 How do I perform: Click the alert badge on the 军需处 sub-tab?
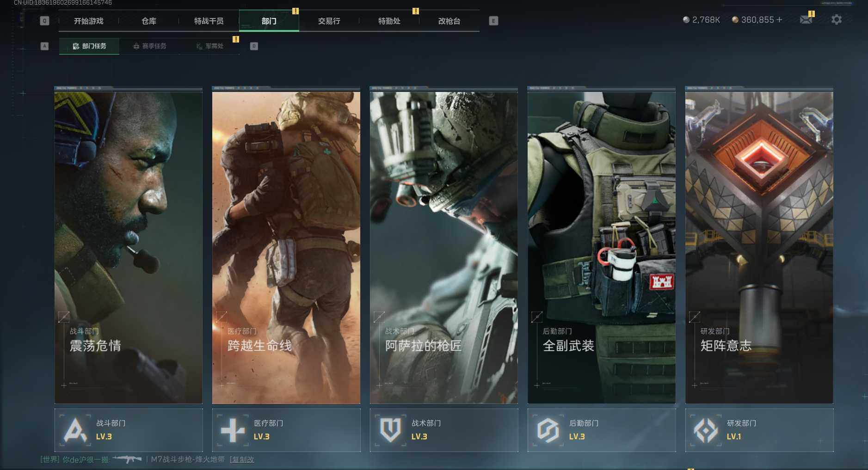click(236, 39)
